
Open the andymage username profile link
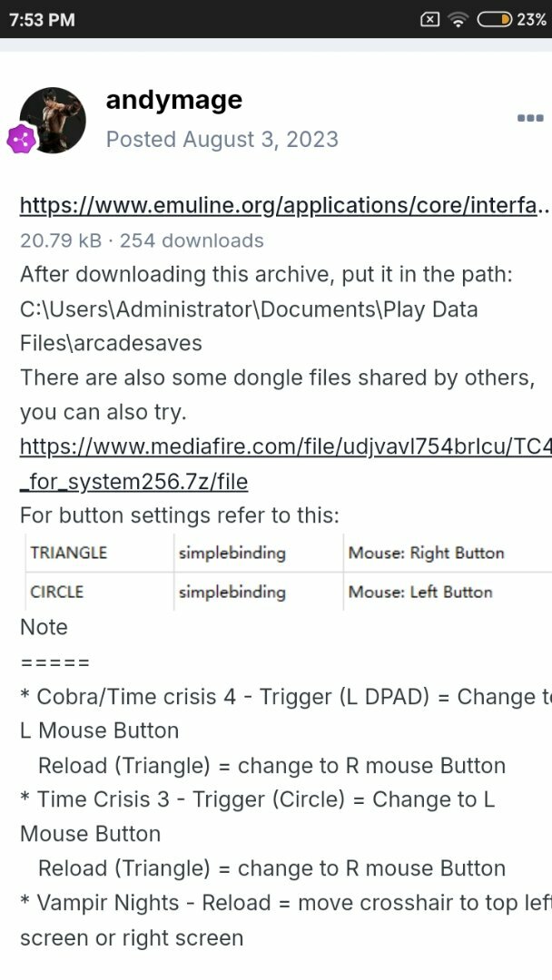[173, 100]
